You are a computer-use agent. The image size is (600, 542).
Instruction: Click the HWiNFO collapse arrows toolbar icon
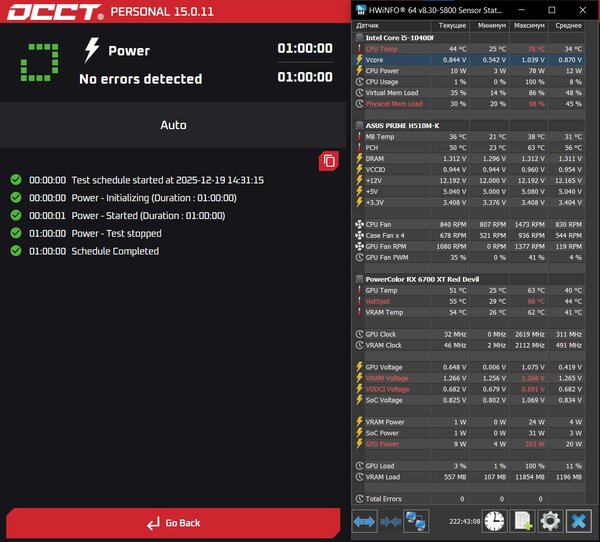390,521
